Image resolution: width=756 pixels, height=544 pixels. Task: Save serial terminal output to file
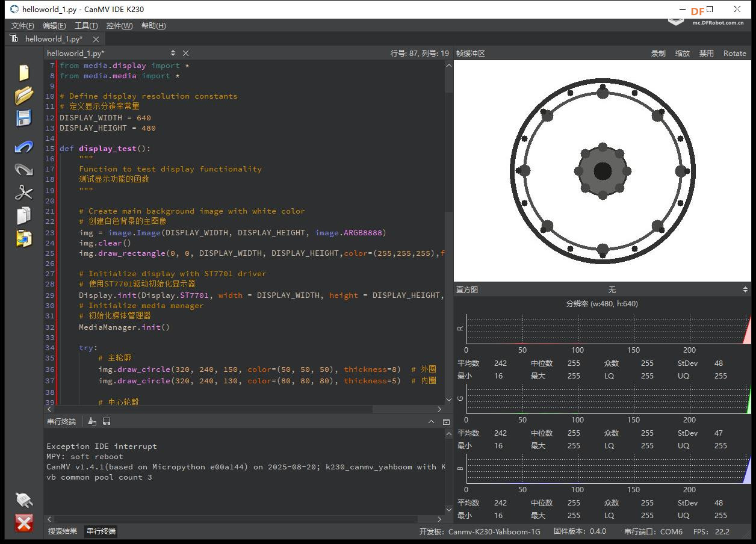coord(107,421)
